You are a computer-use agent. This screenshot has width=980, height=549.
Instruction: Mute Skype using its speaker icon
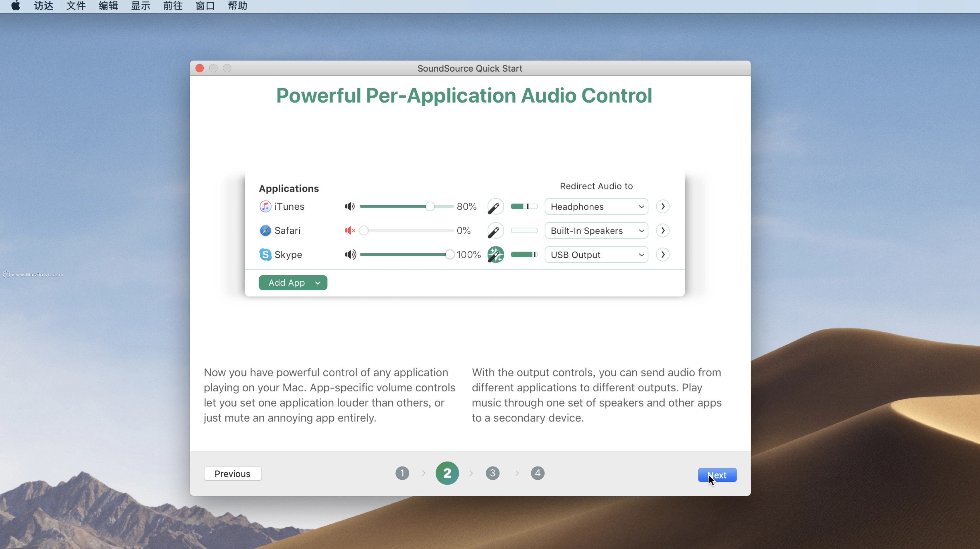click(350, 254)
